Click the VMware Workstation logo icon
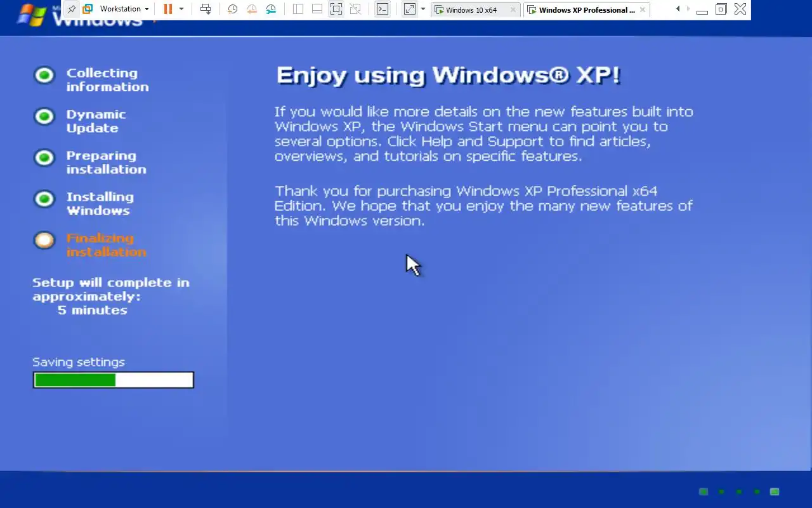This screenshot has height=508, width=812. pyautogui.click(x=88, y=9)
